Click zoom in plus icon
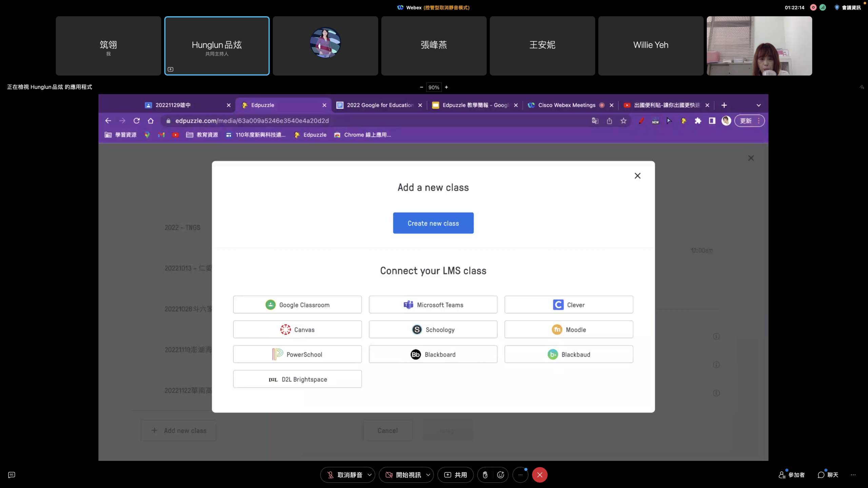The width and height of the screenshot is (868, 488). pyautogui.click(x=447, y=87)
